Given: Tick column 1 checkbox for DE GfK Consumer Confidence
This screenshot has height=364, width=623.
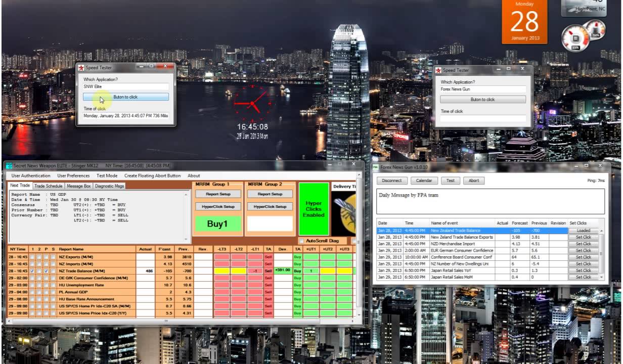Looking at the screenshot, I should [x=33, y=278].
